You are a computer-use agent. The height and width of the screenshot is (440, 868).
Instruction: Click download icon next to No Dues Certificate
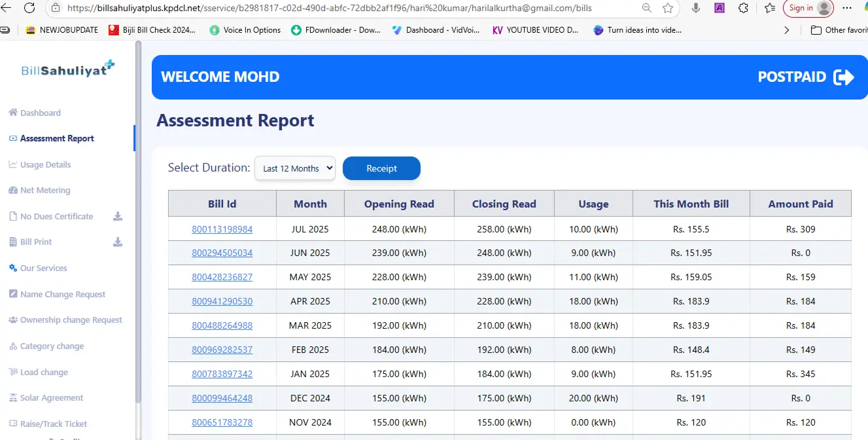(x=118, y=216)
